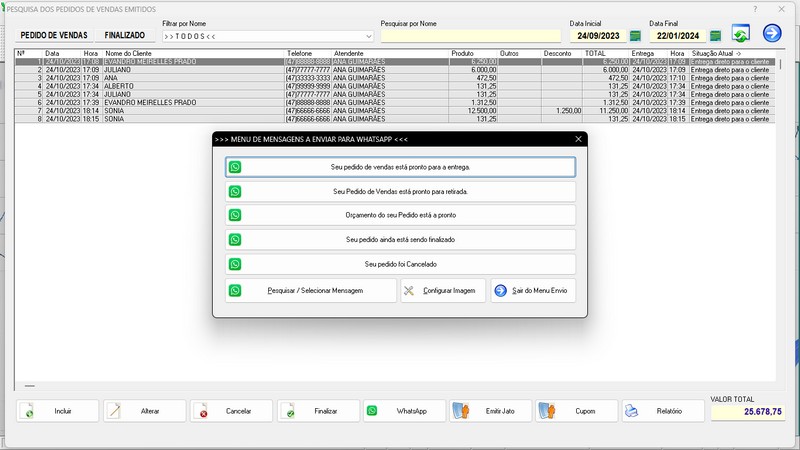This screenshot has width=800, height=450.
Task: Click the Relatório printer button
Action: click(663, 411)
